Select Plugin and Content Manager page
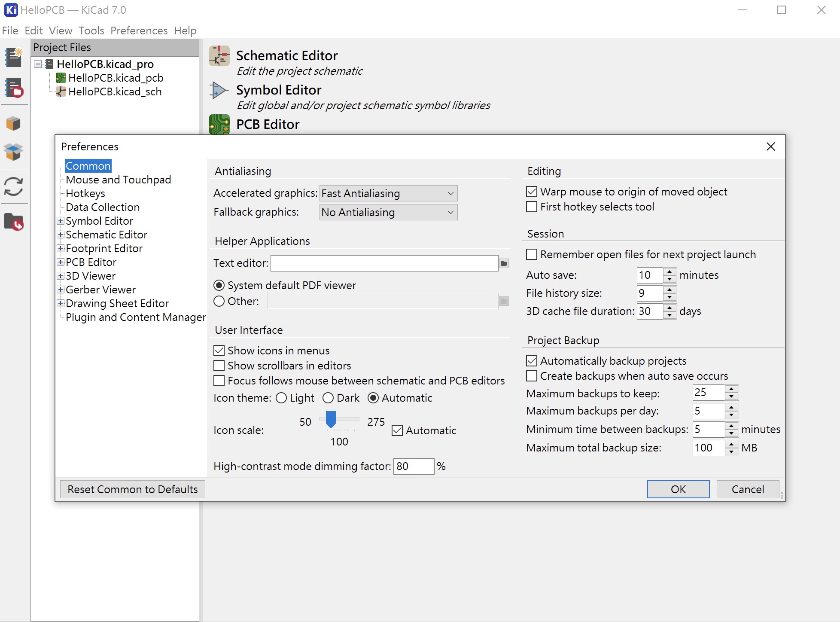 tap(136, 317)
